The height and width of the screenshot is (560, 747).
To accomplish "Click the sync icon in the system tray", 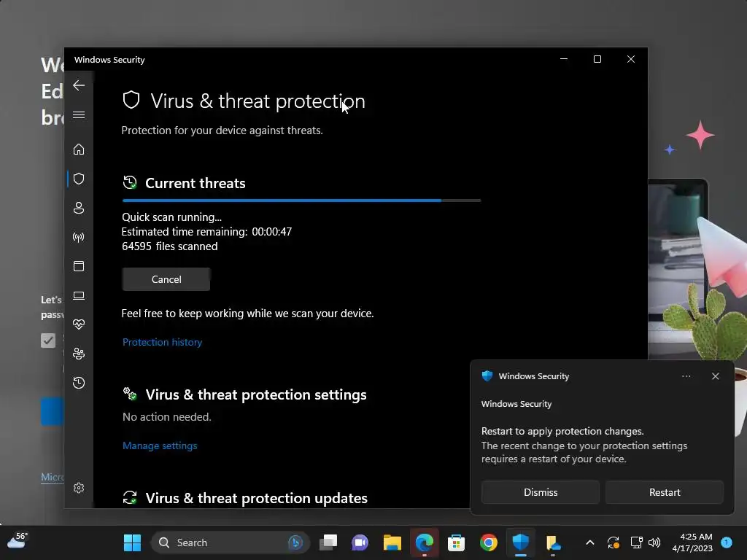I will point(613,542).
